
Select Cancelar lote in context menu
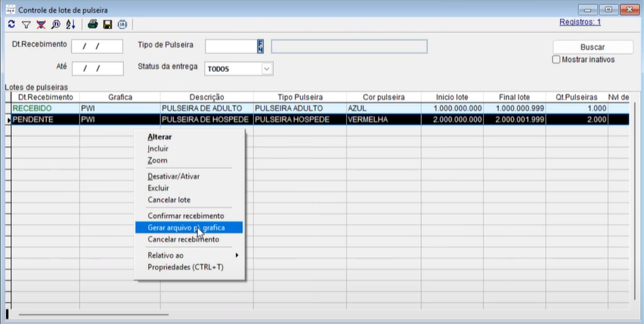(x=169, y=200)
